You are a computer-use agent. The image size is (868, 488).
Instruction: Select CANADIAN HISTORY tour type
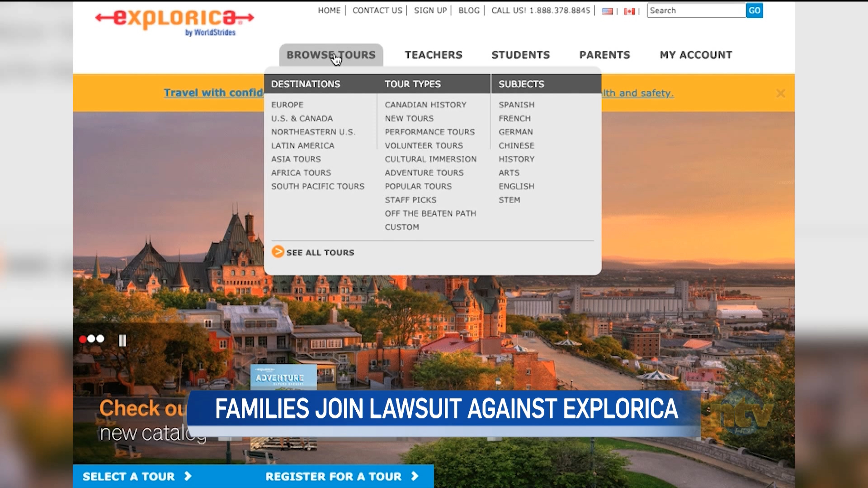[425, 105]
